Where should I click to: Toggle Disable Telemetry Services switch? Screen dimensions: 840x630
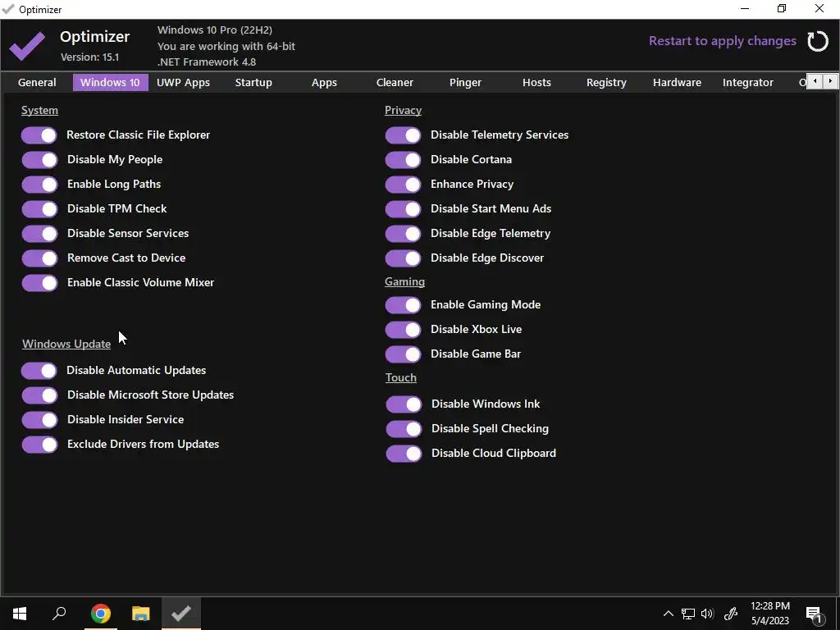tap(403, 135)
